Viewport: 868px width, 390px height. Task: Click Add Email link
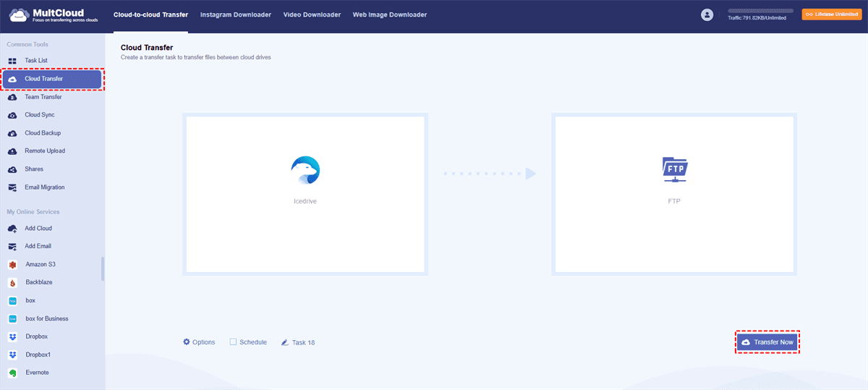(x=38, y=247)
